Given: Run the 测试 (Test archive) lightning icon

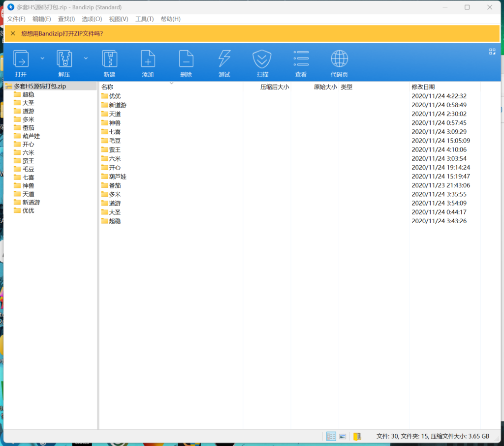Looking at the screenshot, I should tap(224, 59).
